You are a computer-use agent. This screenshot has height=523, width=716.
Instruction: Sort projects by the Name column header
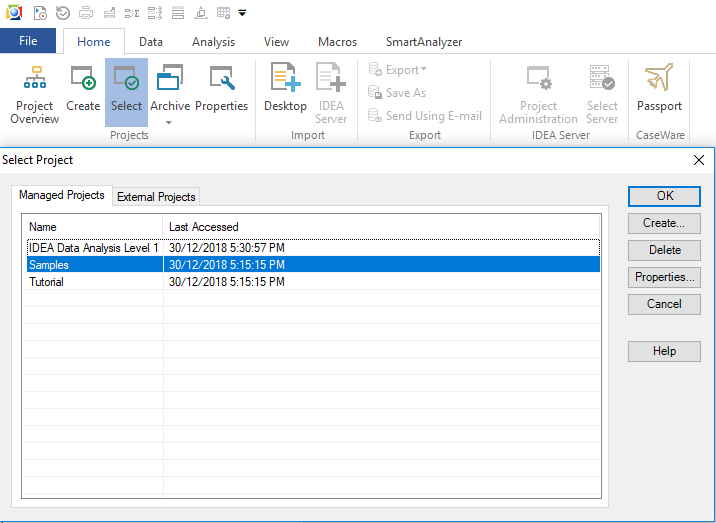click(93, 227)
